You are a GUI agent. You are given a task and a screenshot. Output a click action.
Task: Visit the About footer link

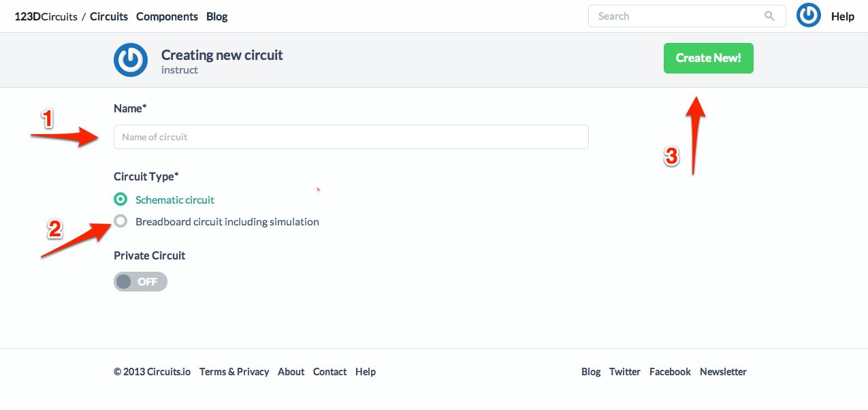pos(291,372)
